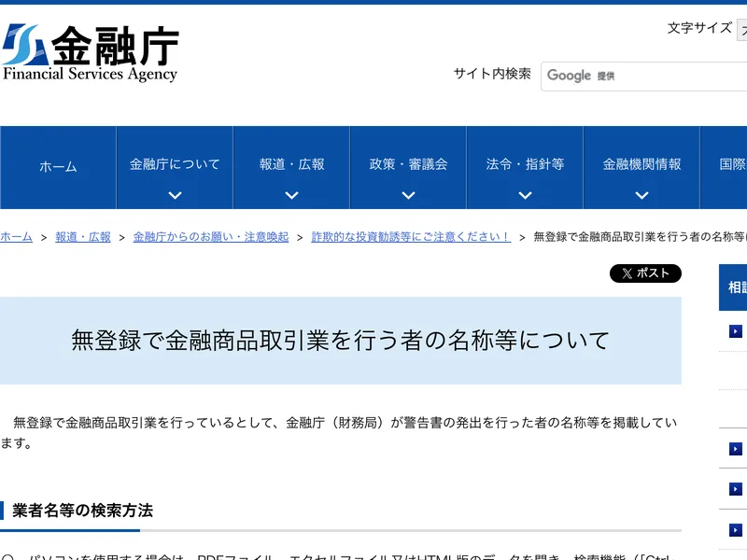Click the page title 無登録で金融商品取引業を行う者の名称等について
Image resolution: width=747 pixels, height=560 pixels.
click(x=341, y=341)
